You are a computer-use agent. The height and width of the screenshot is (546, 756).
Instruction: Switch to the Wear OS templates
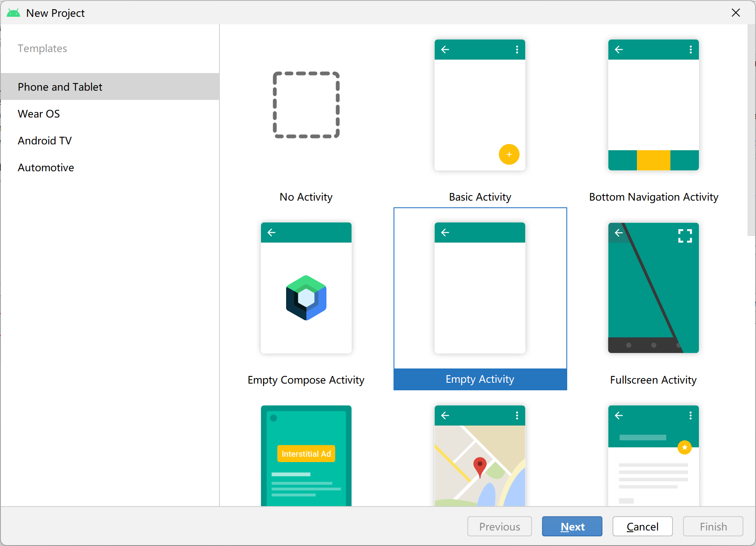pos(110,113)
